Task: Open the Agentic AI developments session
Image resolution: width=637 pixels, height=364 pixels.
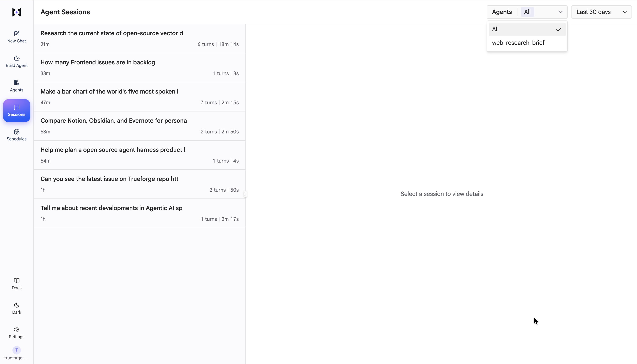Action: [x=139, y=213]
